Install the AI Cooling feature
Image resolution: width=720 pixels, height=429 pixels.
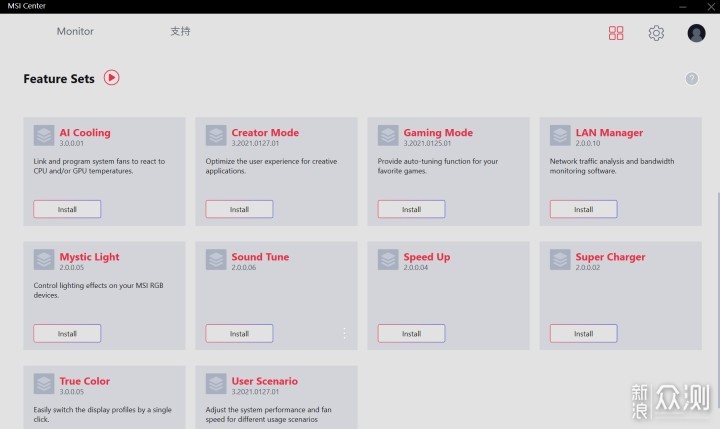click(x=67, y=209)
